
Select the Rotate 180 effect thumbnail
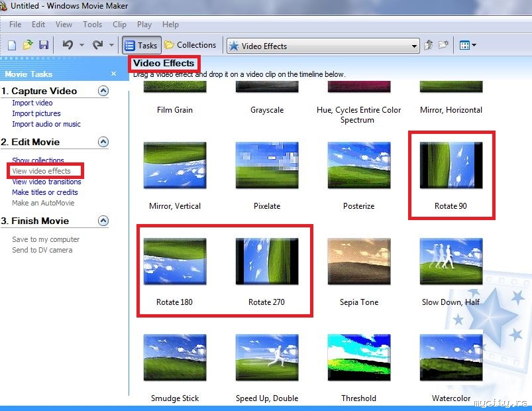pyautogui.click(x=175, y=261)
